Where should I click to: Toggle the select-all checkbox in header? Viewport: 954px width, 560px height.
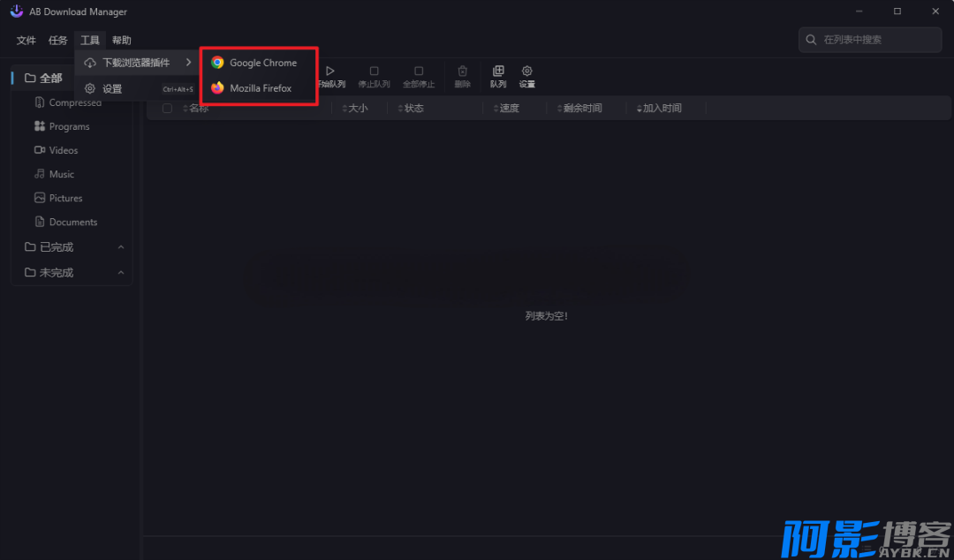[167, 109]
